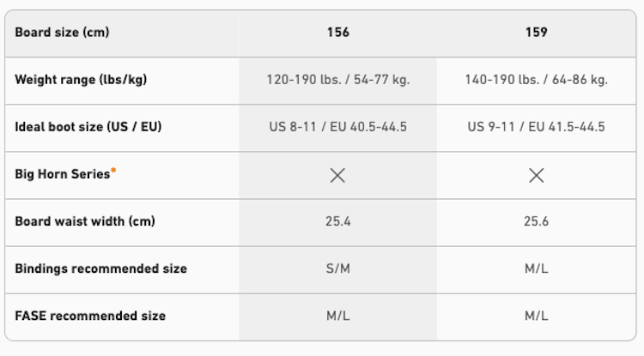Select the 159 board size column header
The height and width of the screenshot is (356, 644).
536,33
